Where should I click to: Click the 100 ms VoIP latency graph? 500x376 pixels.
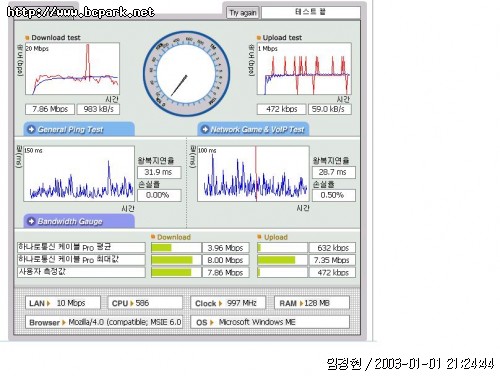pyautogui.click(x=253, y=173)
